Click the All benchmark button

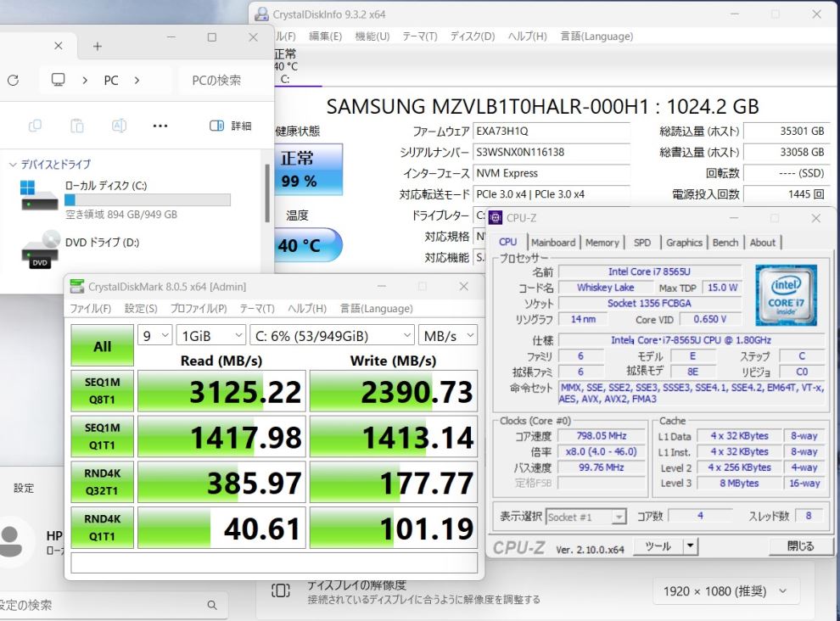(102, 345)
